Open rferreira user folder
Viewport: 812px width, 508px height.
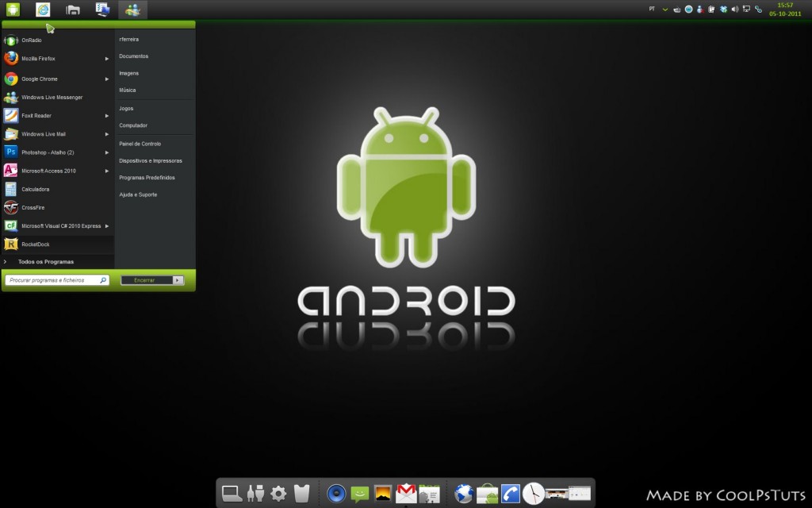[x=129, y=40]
